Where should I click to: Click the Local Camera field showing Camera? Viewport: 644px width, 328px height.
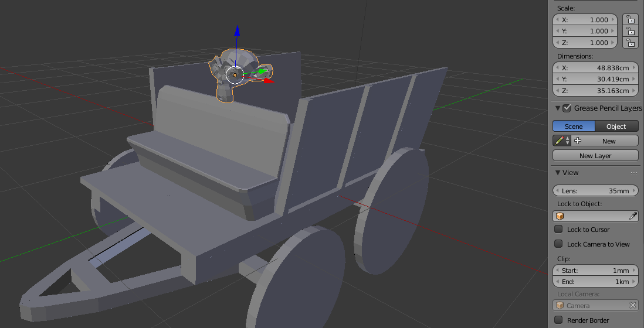595,306
